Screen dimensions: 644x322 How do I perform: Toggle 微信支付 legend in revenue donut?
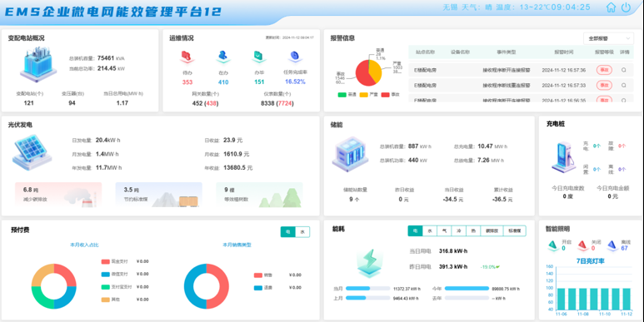114,274
